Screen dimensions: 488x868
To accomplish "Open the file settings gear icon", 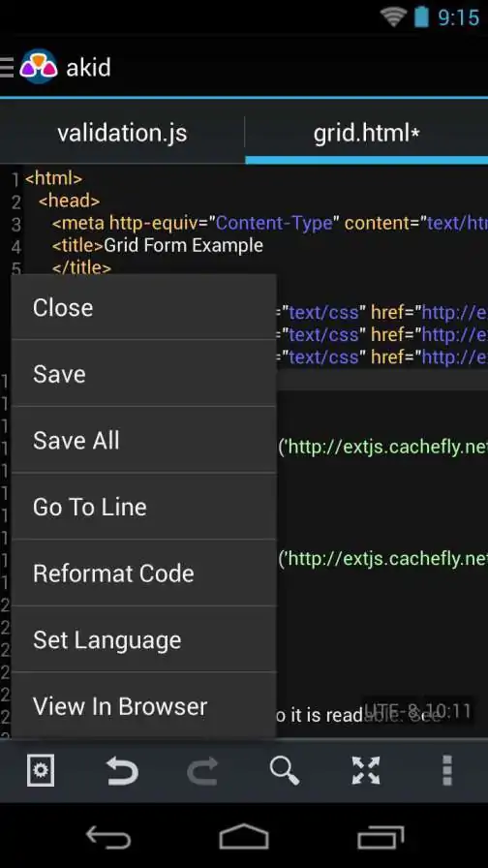I will tap(41, 770).
